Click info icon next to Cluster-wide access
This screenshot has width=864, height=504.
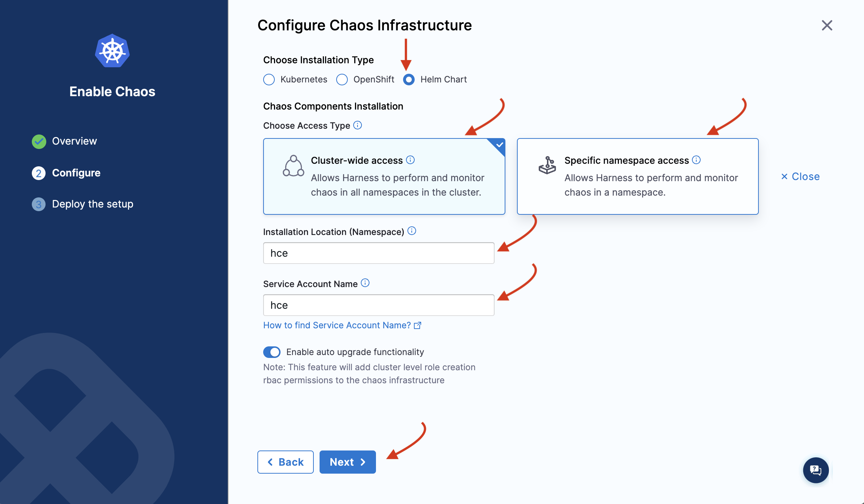[x=410, y=160]
